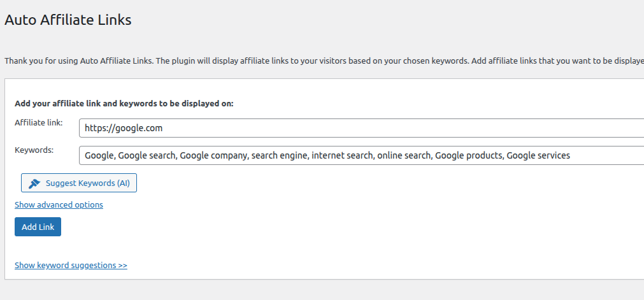Screen dimensions: 644x300
Task: Click "internet search" in the Keywords field
Action: (x=342, y=155)
